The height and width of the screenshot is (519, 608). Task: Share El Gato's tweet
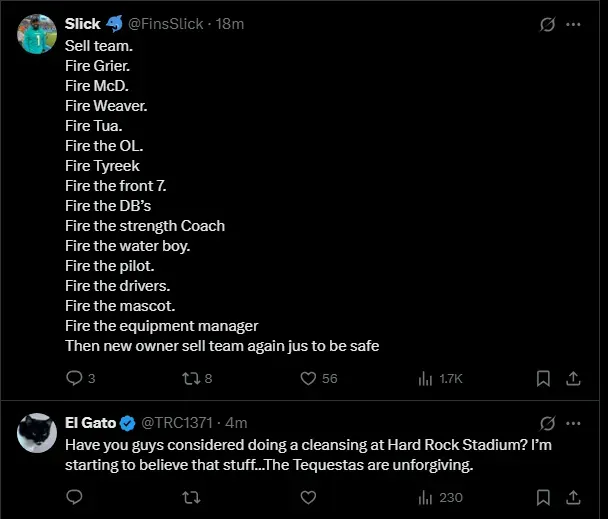click(574, 496)
